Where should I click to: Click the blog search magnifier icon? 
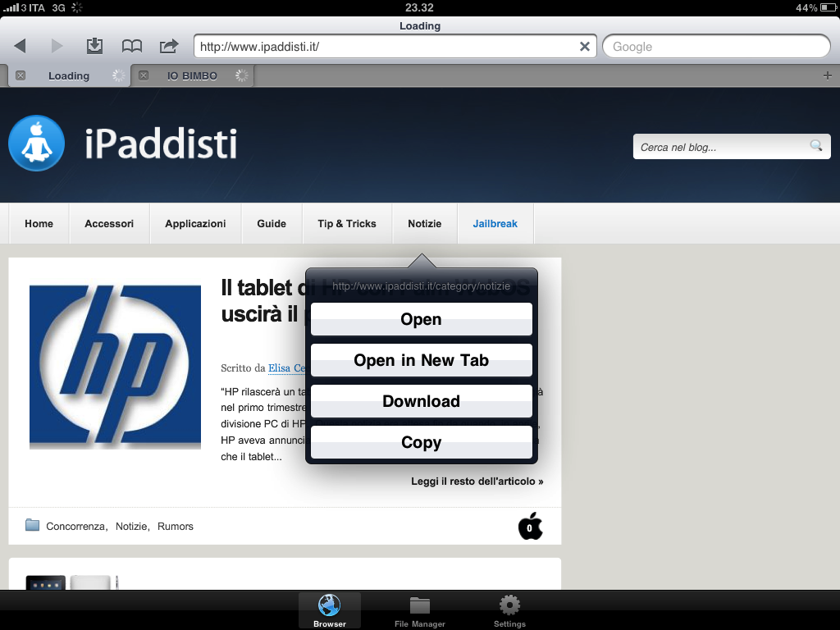click(x=816, y=146)
